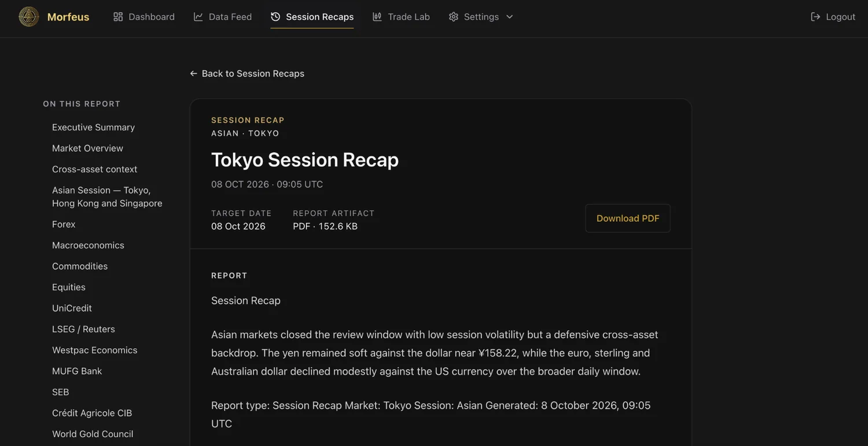This screenshot has width=868, height=446.
Task: Click the Dashboard grid icon
Action: point(118,17)
